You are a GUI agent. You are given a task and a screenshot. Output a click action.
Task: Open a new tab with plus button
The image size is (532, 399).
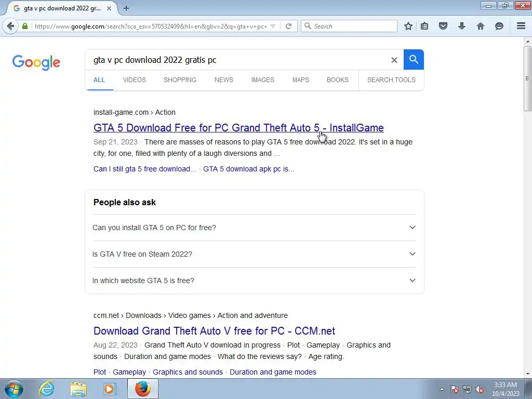coord(126,8)
